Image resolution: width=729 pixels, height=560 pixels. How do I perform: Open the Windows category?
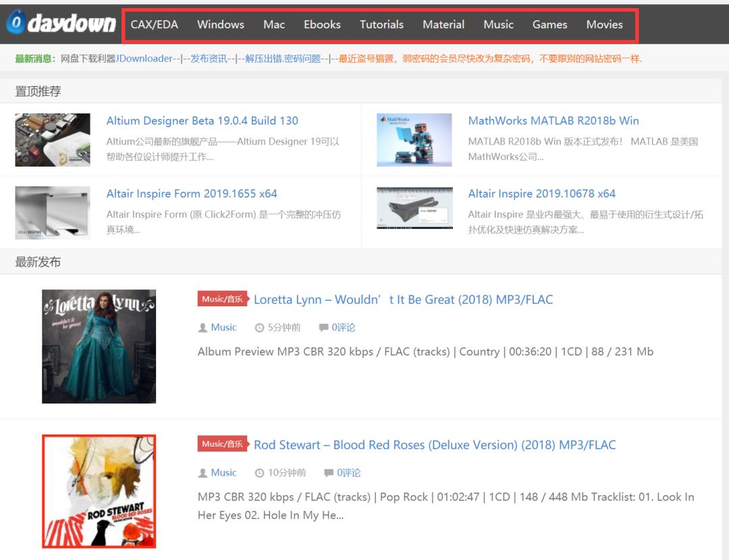220,25
